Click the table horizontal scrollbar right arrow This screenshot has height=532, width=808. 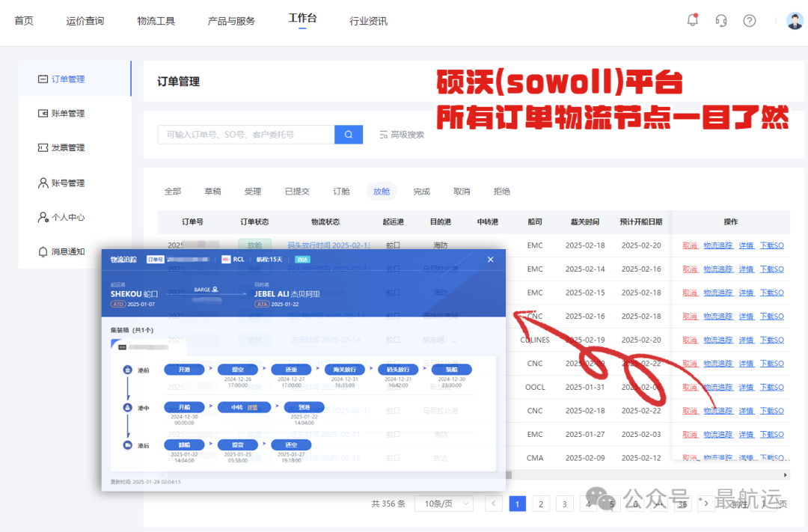pyautogui.click(x=786, y=475)
